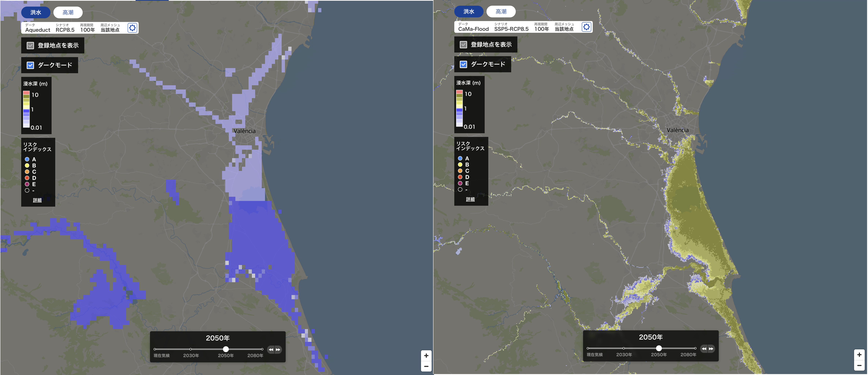Viewport: 868px width, 375px height.
Task: Disable ダークモード checkbox on left map
Action: point(30,65)
